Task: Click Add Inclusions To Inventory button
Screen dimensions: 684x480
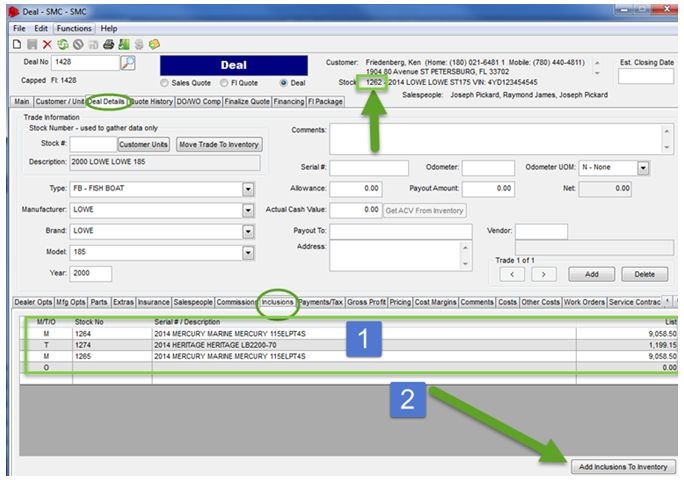Action: [623, 467]
